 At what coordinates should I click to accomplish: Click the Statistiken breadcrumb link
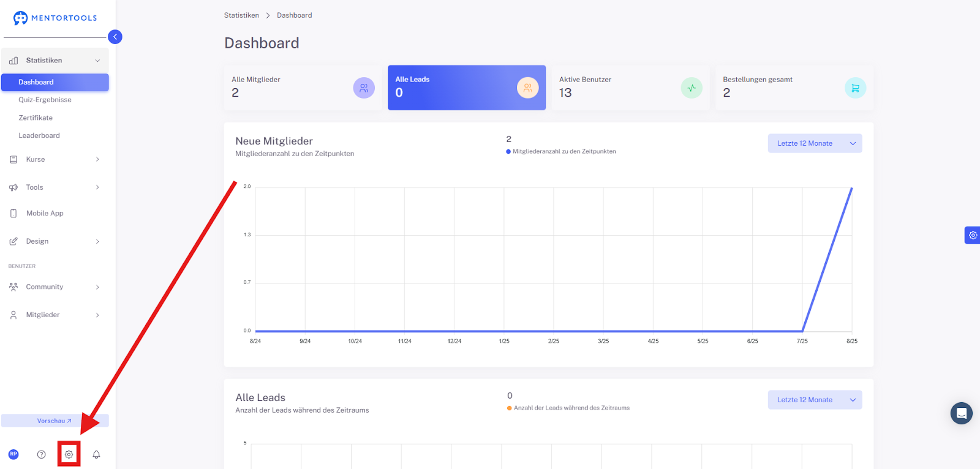(241, 15)
